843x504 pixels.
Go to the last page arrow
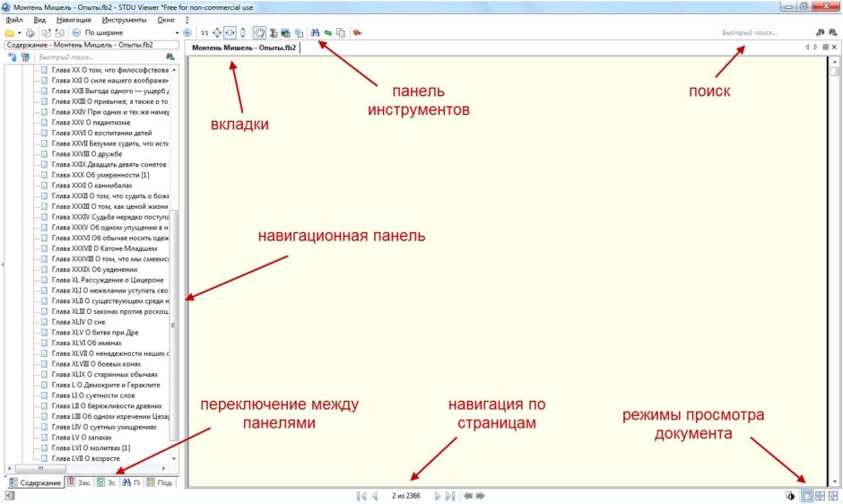(x=450, y=495)
